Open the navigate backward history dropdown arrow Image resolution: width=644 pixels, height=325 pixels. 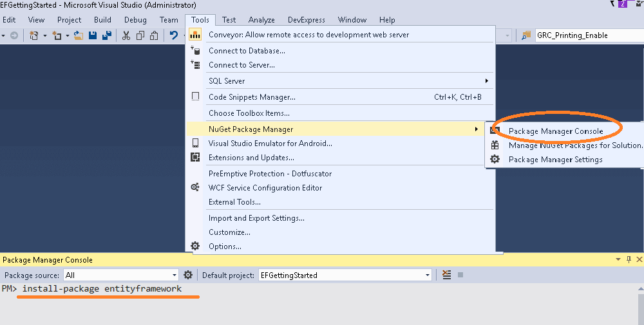pyautogui.click(x=3, y=35)
